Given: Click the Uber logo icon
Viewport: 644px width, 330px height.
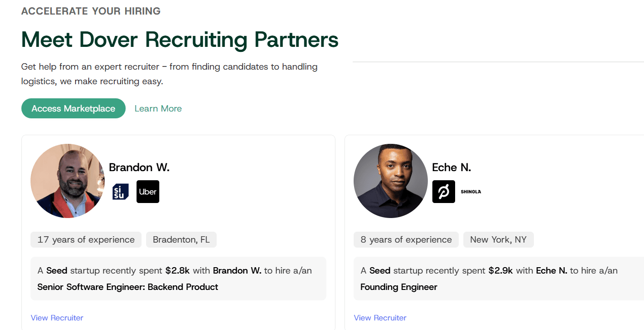Looking at the screenshot, I should (x=148, y=192).
